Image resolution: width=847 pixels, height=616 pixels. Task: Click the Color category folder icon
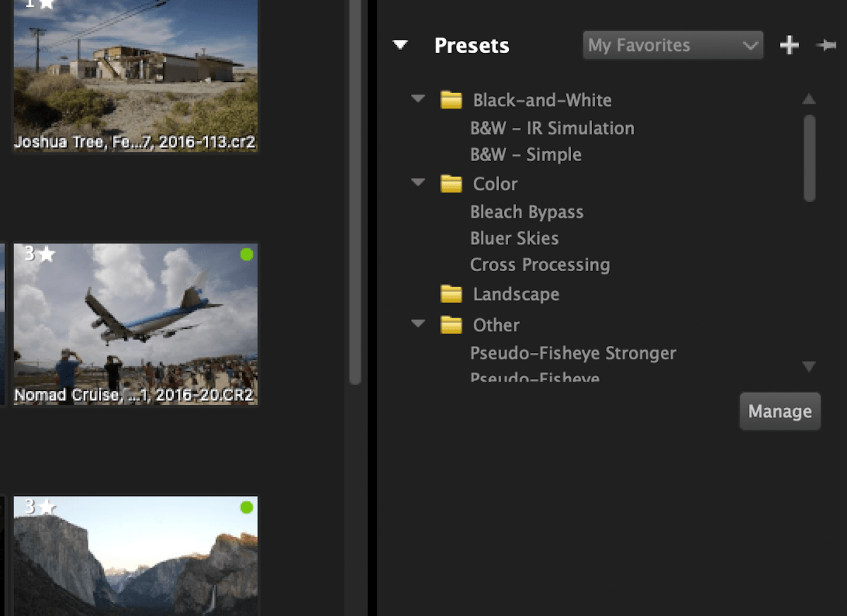(452, 183)
